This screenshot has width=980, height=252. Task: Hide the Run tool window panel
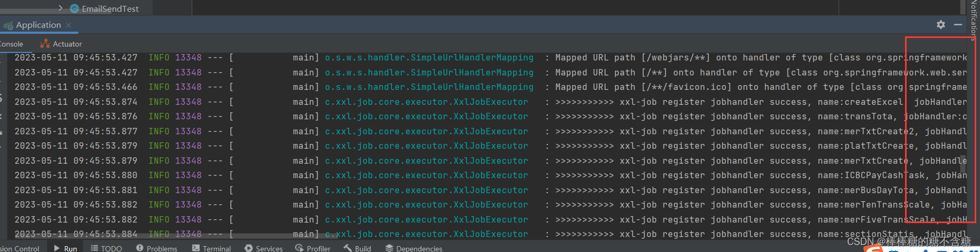click(x=958, y=25)
